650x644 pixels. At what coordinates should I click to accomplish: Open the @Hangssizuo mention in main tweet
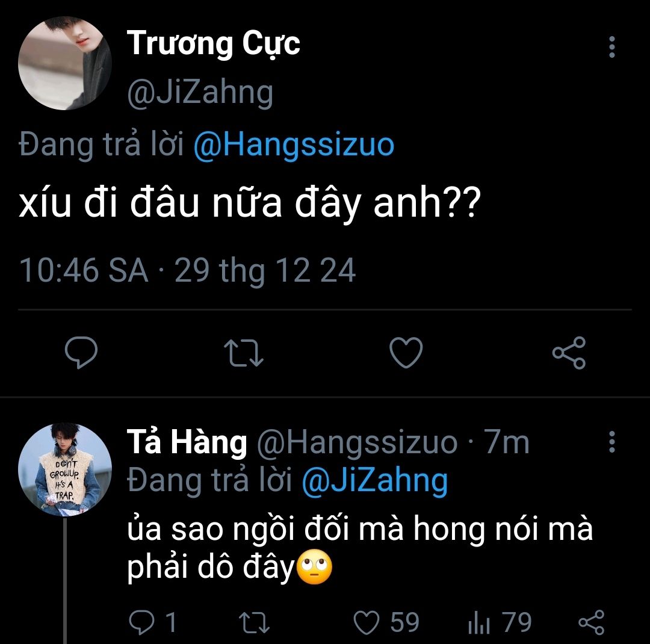tap(294, 146)
